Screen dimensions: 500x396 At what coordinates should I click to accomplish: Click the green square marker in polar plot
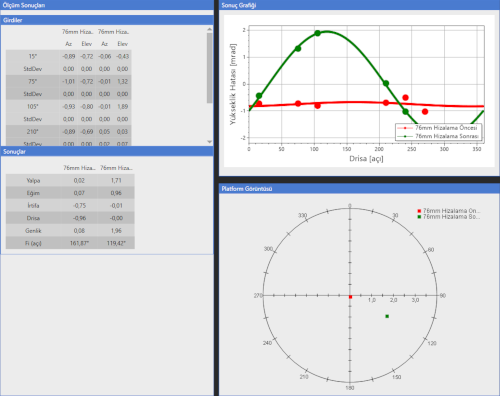[x=387, y=316]
